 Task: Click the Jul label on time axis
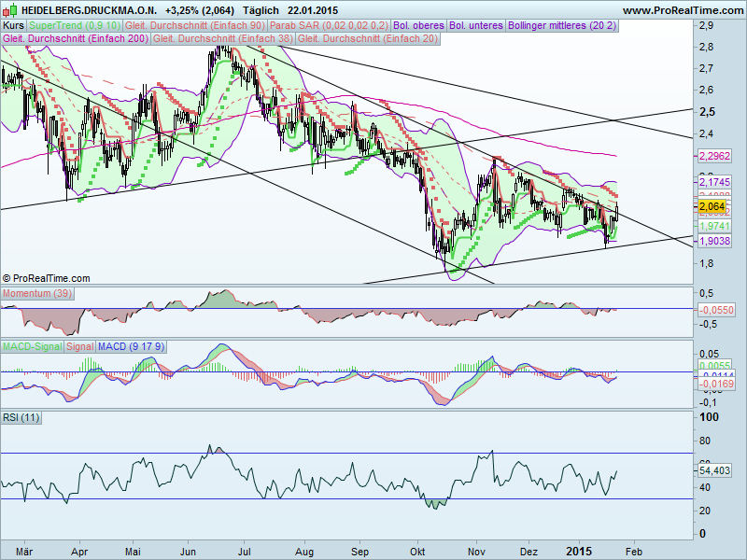244,552
